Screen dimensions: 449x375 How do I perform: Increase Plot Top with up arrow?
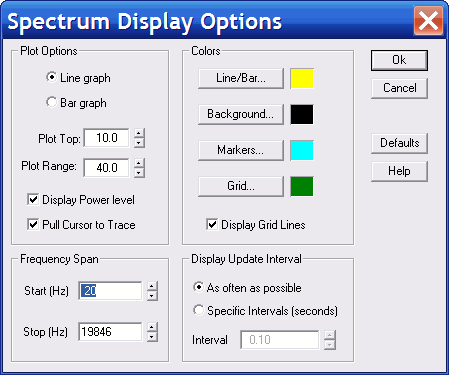(139, 133)
